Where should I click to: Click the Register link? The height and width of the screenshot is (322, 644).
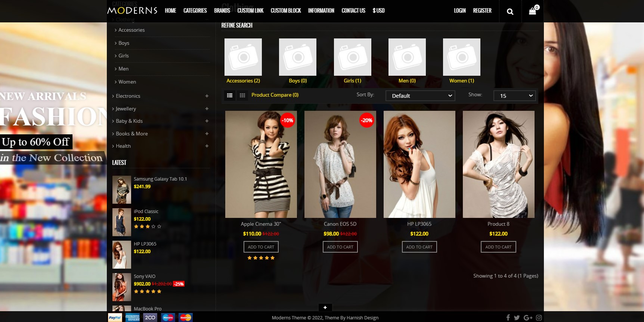point(482,10)
